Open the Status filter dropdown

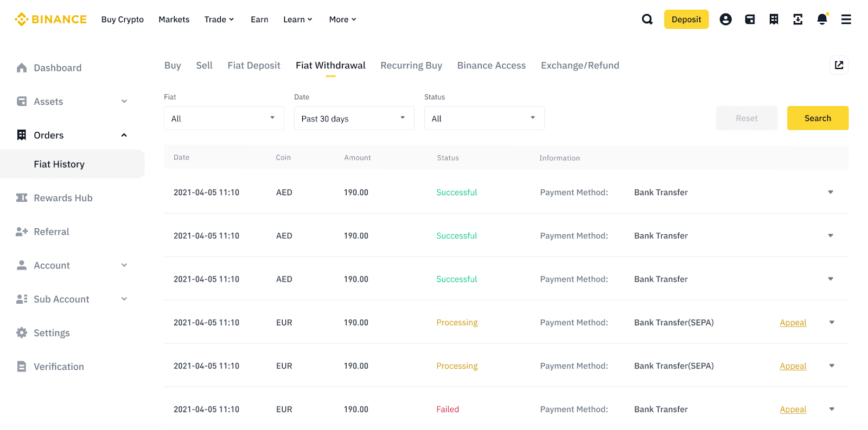pos(484,118)
